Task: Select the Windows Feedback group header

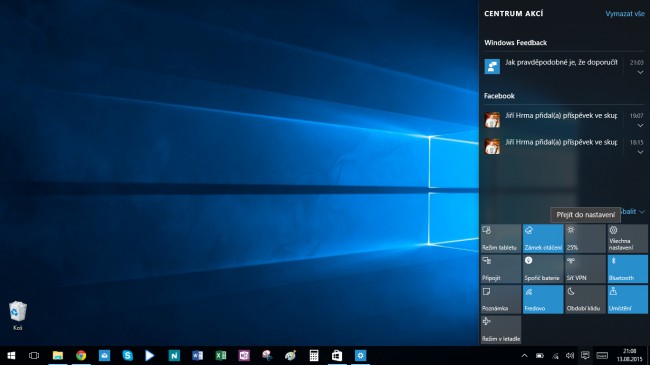Action: pyautogui.click(x=515, y=43)
